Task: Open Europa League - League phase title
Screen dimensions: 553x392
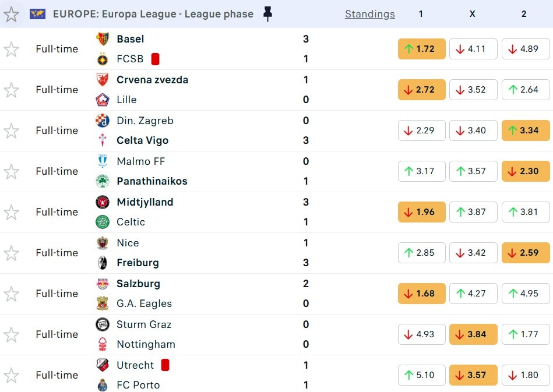Action: tap(153, 14)
